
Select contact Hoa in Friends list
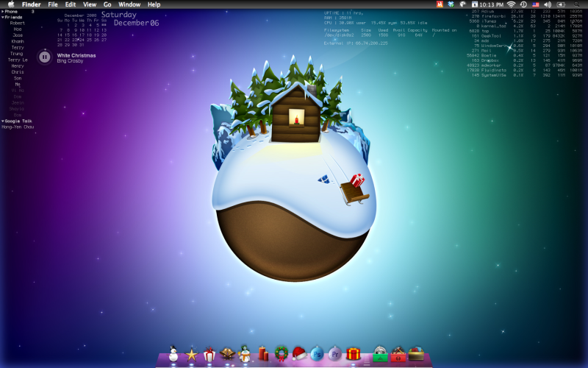(x=18, y=29)
